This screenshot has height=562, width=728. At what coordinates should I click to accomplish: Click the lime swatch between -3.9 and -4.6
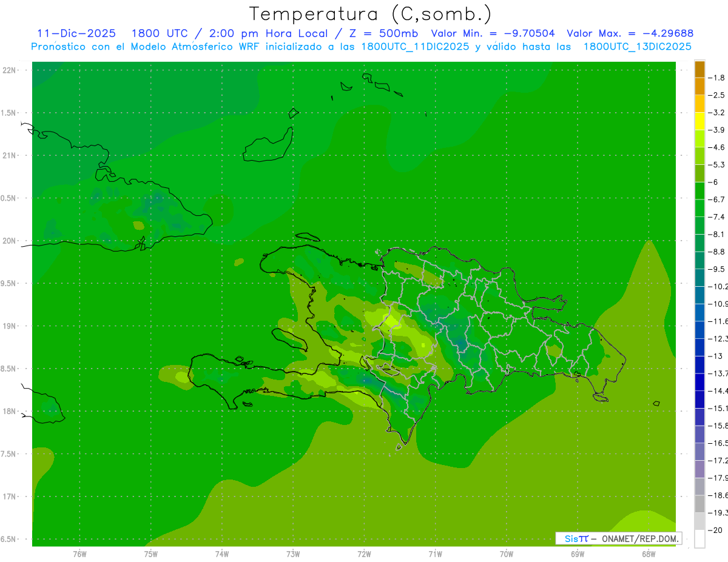[699, 139]
